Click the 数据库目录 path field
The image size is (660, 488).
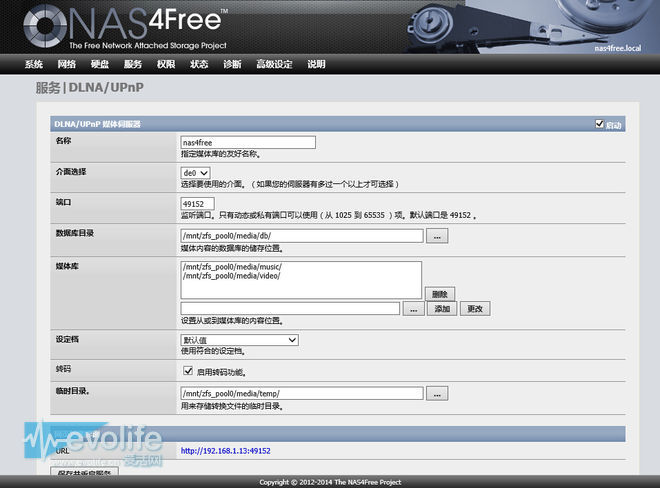pyautogui.click(x=302, y=236)
